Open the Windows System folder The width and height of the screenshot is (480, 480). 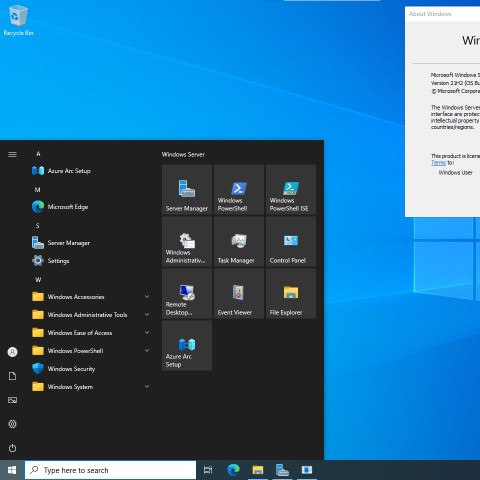90,387
